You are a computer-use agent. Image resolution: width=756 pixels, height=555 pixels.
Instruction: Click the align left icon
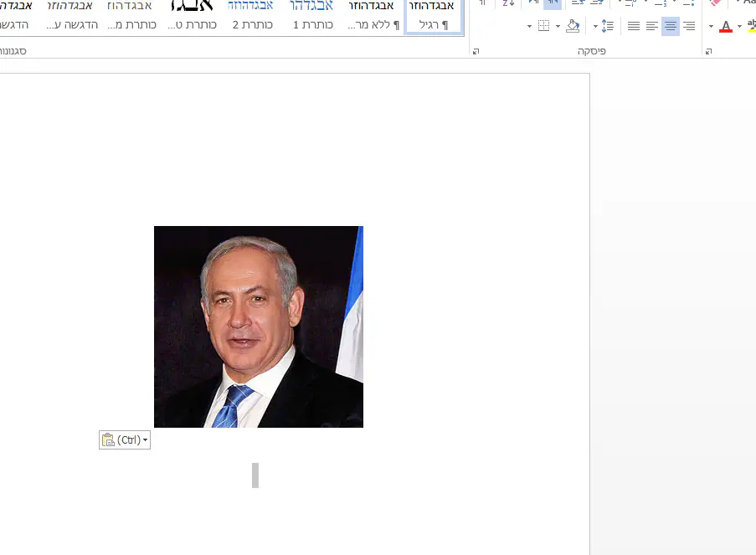pos(652,26)
